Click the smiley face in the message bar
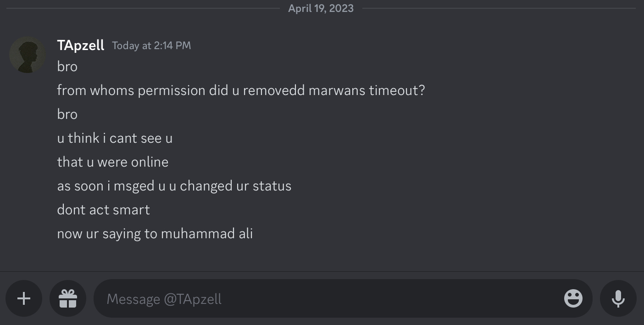 coord(573,298)
